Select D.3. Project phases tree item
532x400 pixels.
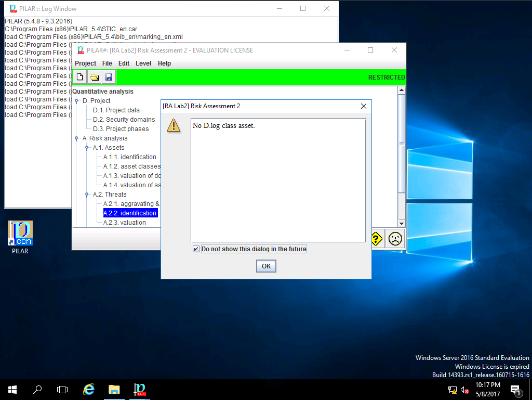121,129
